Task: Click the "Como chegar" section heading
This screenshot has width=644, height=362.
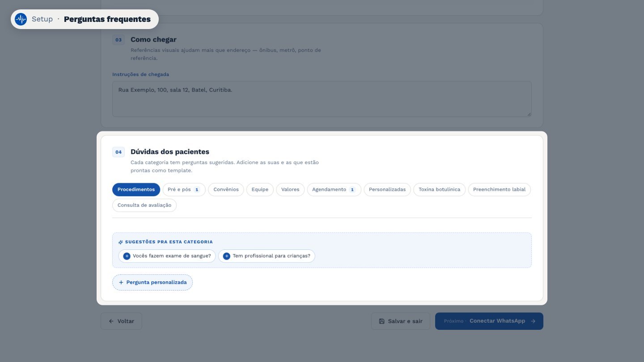Action: pos(153,39)
